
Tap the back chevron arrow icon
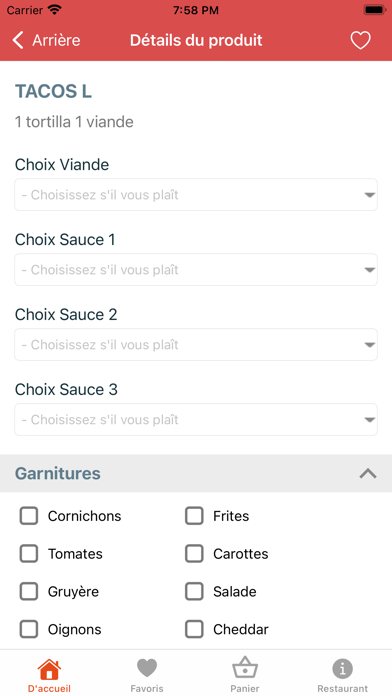pos(18,40)
